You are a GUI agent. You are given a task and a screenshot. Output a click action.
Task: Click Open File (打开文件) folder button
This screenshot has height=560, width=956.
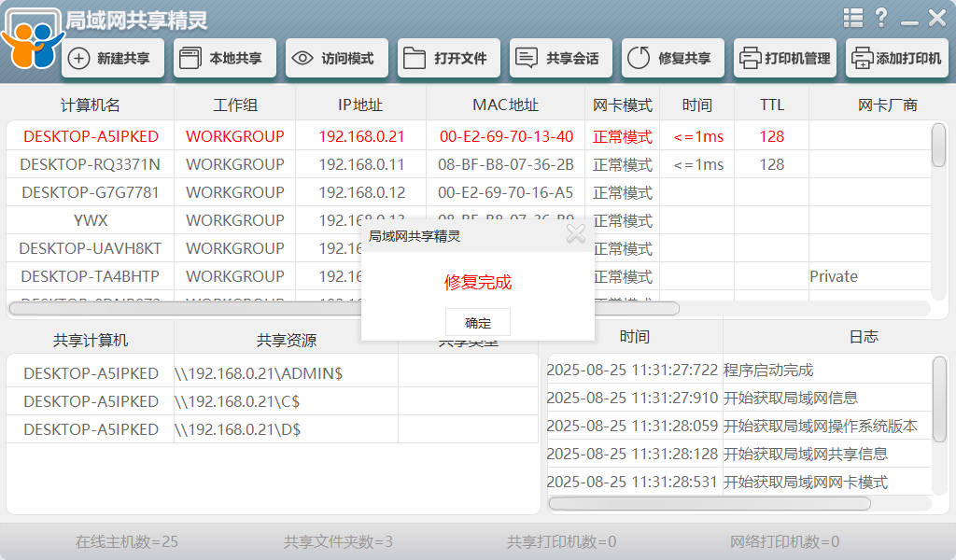click(x=448, y=58)
